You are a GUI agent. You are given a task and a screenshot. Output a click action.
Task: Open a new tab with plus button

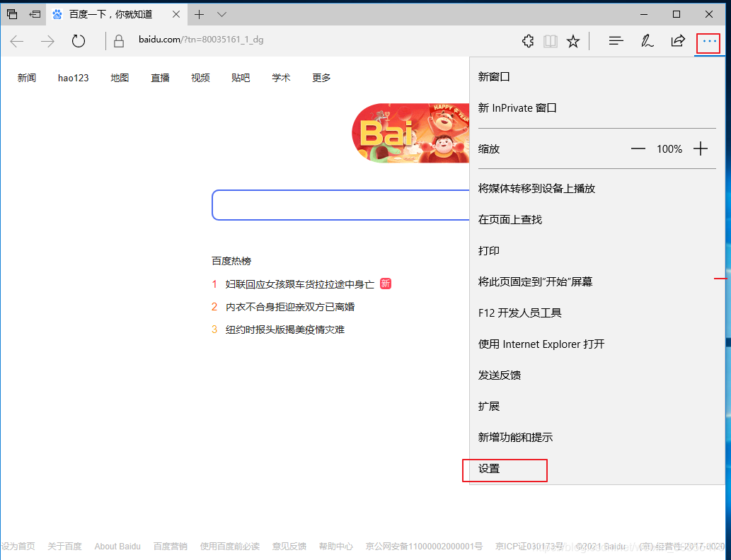(x=200, y=14)
